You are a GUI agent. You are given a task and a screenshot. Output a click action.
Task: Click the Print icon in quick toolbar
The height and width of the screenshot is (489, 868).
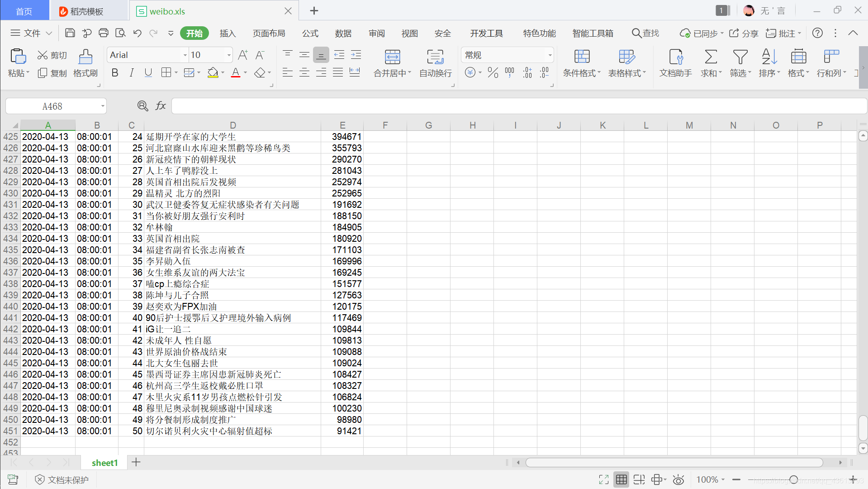coord(104,33)
